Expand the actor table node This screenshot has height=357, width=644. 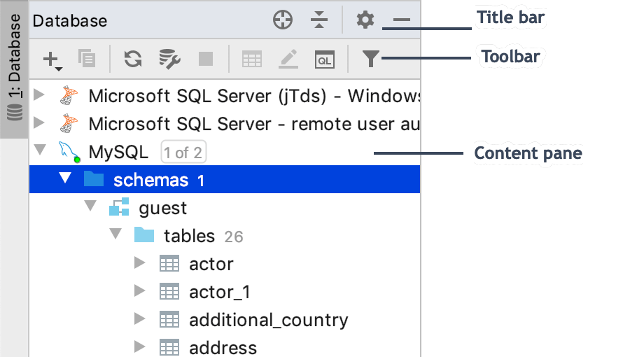pyautogui.click(x=139, y=263)
